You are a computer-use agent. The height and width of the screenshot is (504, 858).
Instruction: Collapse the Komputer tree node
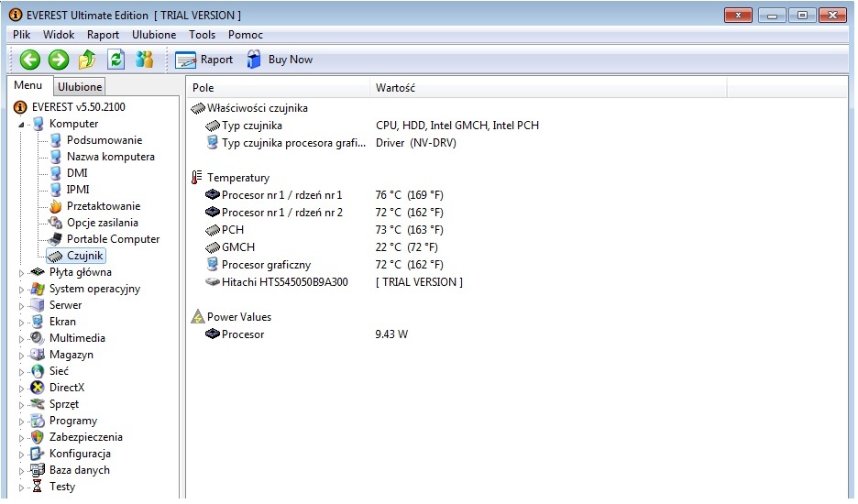[21, 125]
